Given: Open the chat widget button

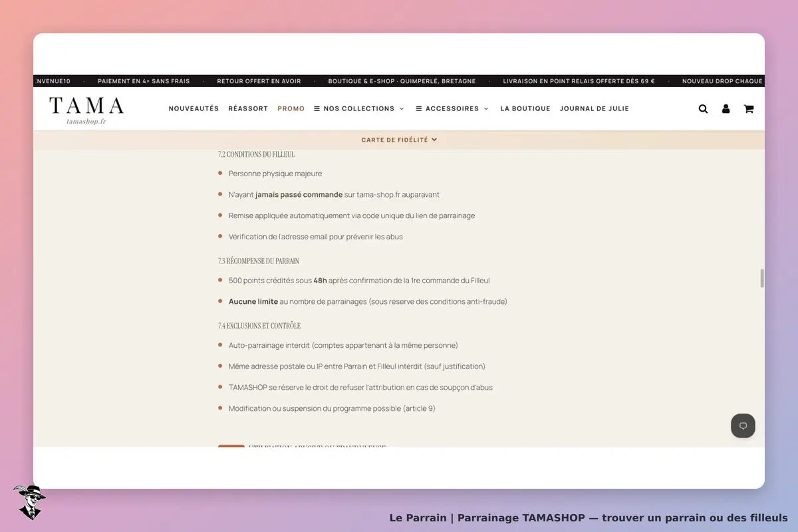Looking at the screenshot, I should click(x=743, y=426).
